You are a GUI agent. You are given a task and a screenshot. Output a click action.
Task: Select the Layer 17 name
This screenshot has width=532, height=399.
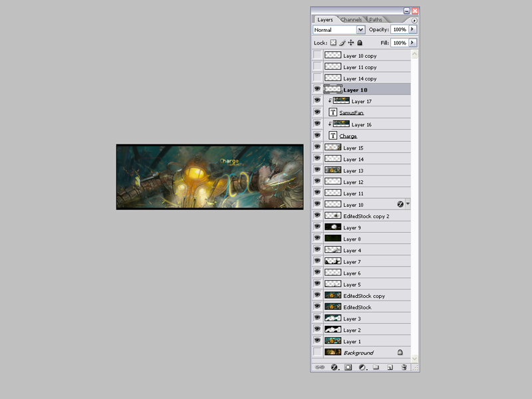(x=361, y=101)
